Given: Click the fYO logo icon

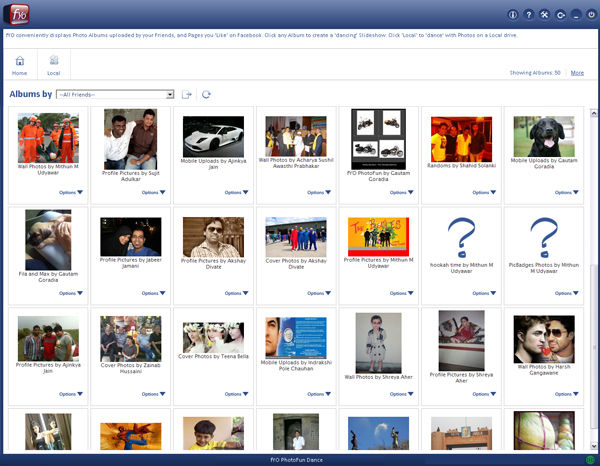Looking at the screenshot, I should (16, 14).
